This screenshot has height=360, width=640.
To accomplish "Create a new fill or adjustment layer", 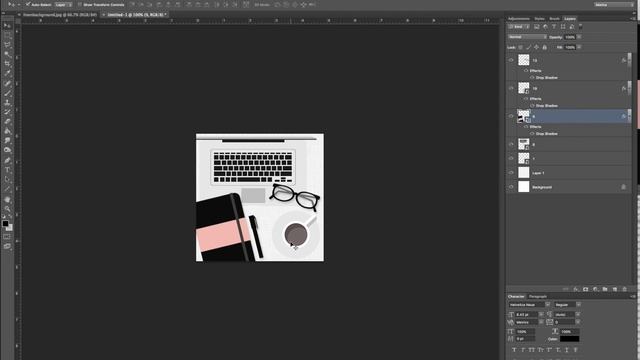I will [595, 289].
